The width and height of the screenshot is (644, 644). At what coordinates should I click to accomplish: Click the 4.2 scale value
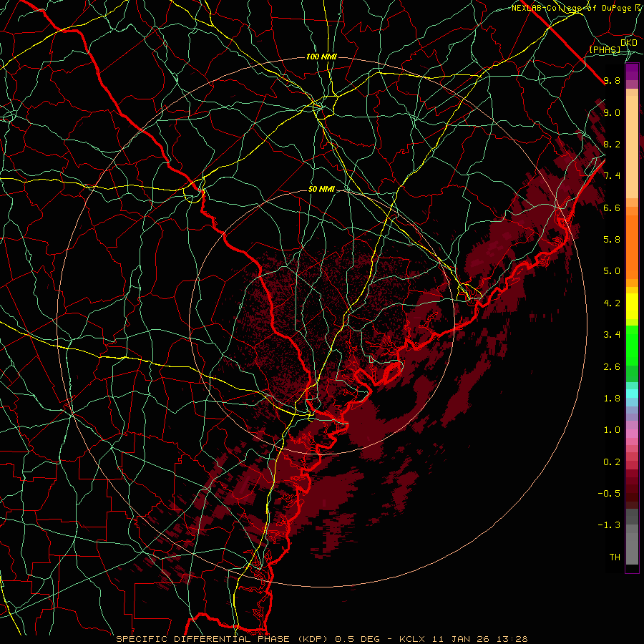[612, 303]
